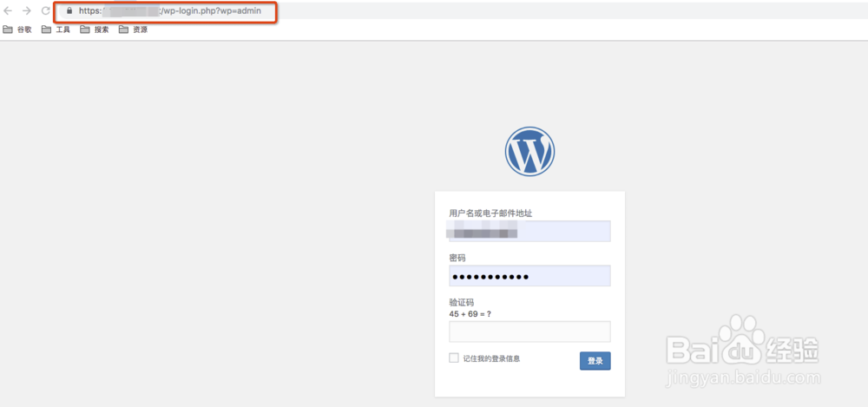Click the 验证码 answer input box

(x=529, y=332)
